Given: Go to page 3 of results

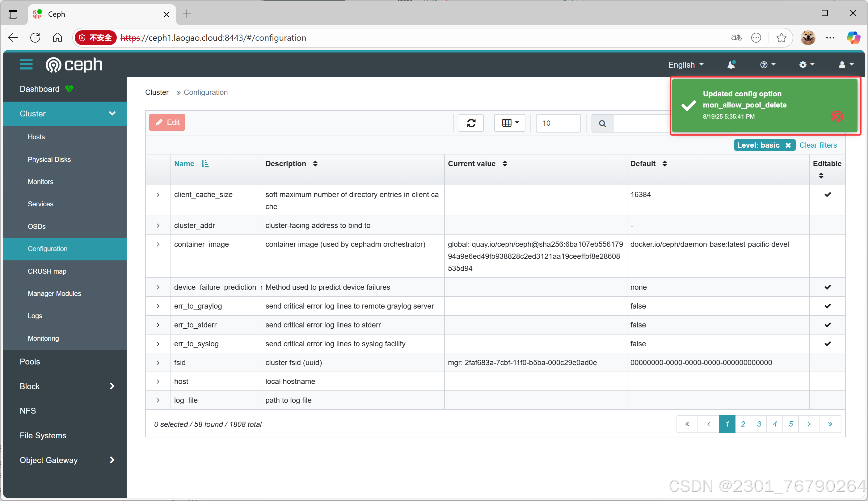Looking at the screenshot, I should click(x=759, y=424).
